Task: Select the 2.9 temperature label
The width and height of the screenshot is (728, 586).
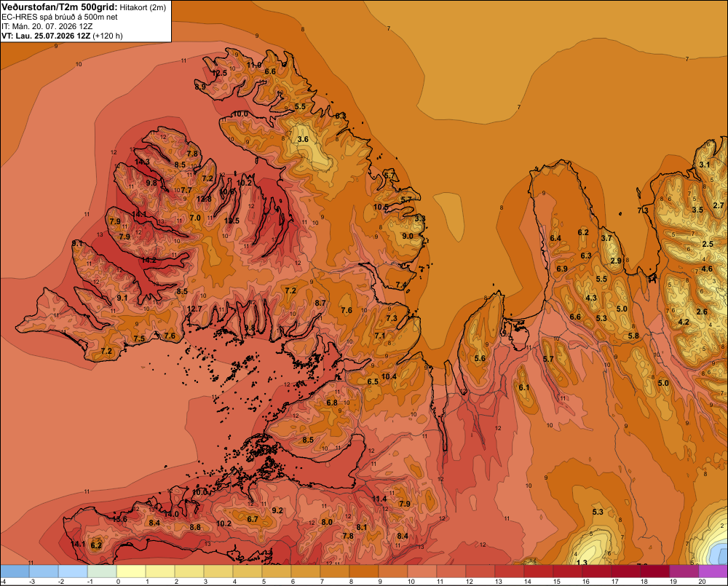Action: pos(616,261)
